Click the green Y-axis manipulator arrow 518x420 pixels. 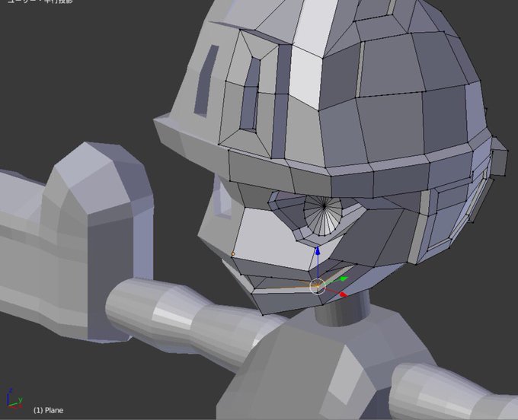(x=344, y=278)
